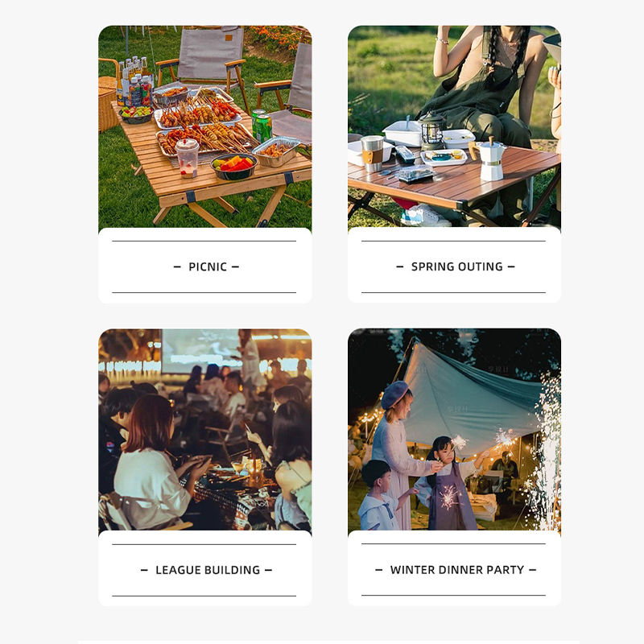
Task: Open the picnic table photo
Action: pyautogui.click(x=205, y=127)
